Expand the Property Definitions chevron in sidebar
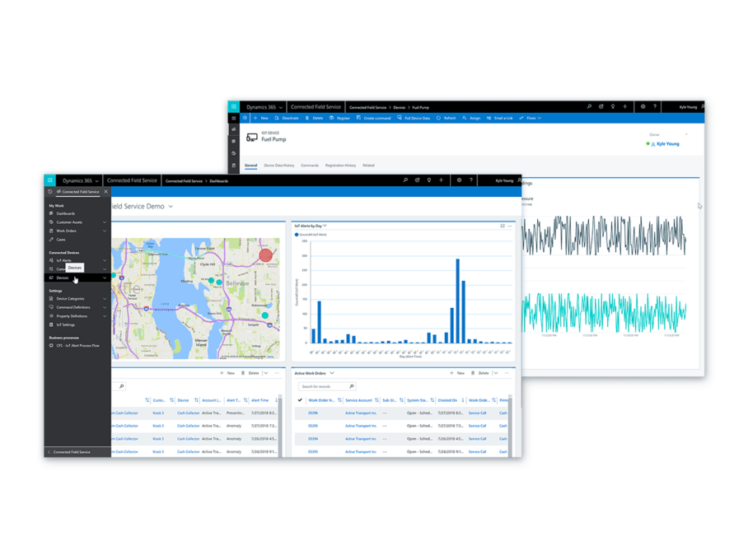The width and height of the screenshot is (748, 560). tap(105, 315)
